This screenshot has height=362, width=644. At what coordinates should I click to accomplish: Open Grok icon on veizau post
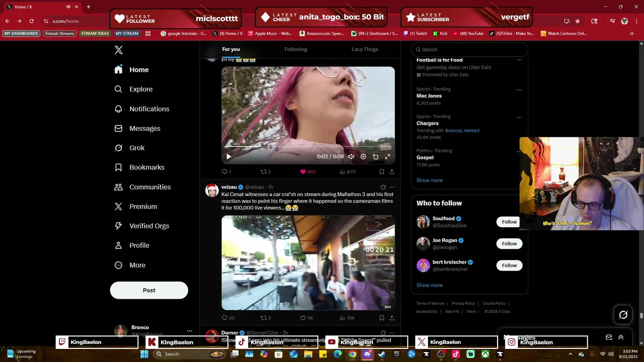(x=383, y=187)
